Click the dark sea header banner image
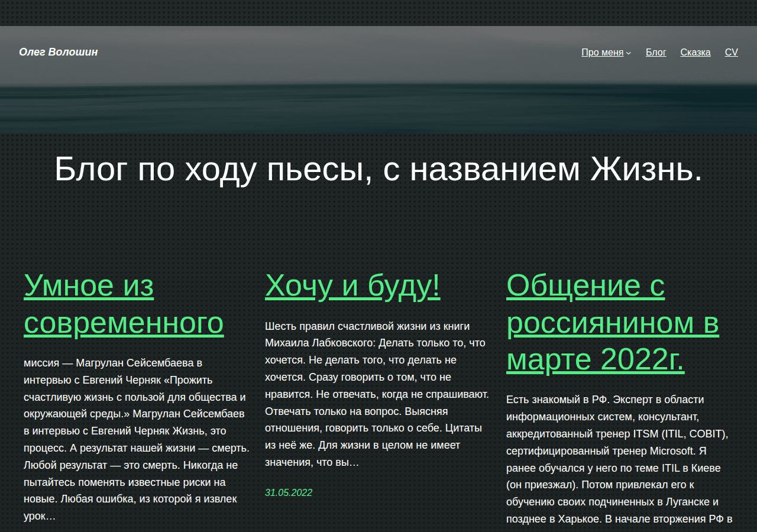 pyautogui.click(x=378, y=80)
